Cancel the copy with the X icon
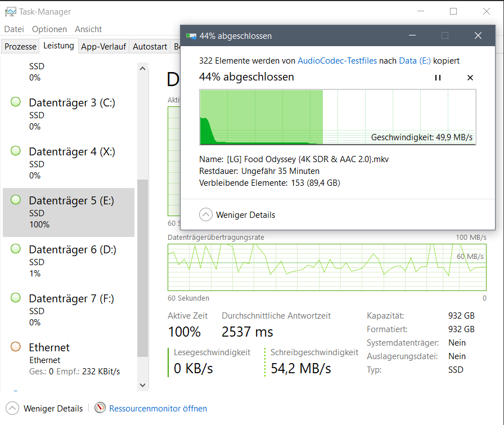504x425 pixels. [x=470, y=78]
